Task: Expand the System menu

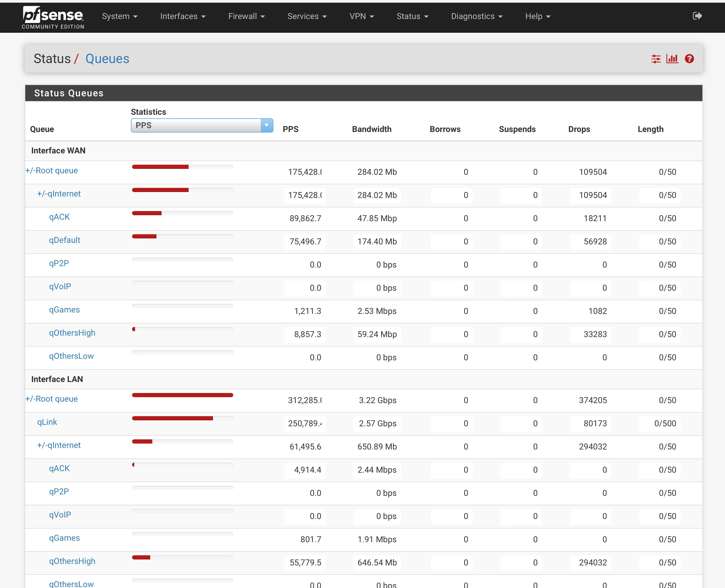Action: pos(120,16)
